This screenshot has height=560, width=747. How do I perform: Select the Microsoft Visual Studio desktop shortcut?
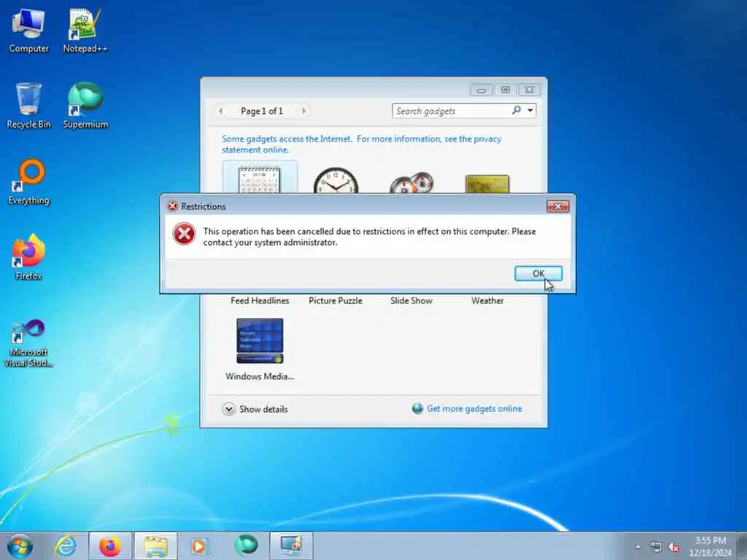(28, 343)
